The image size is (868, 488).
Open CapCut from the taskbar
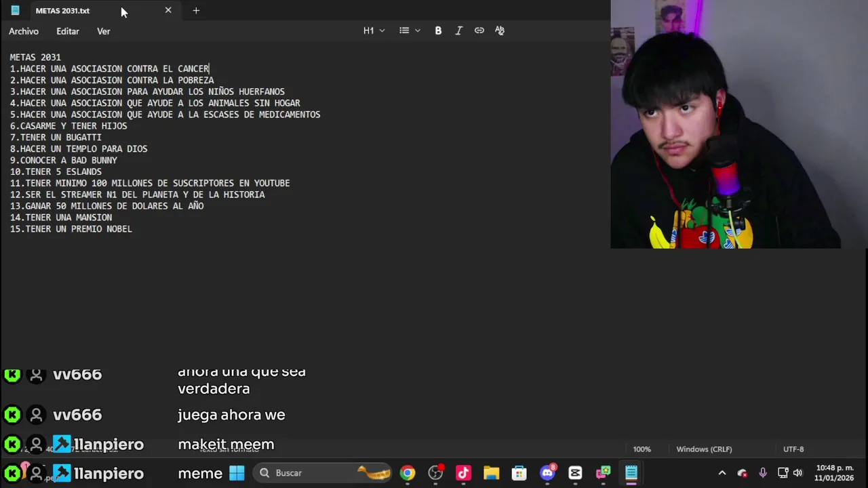coord(575,473)
